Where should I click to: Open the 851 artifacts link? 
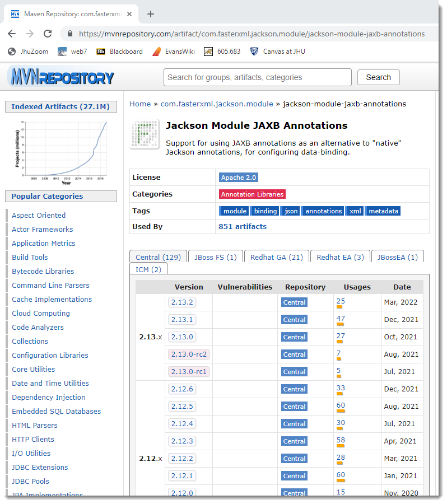243,227
